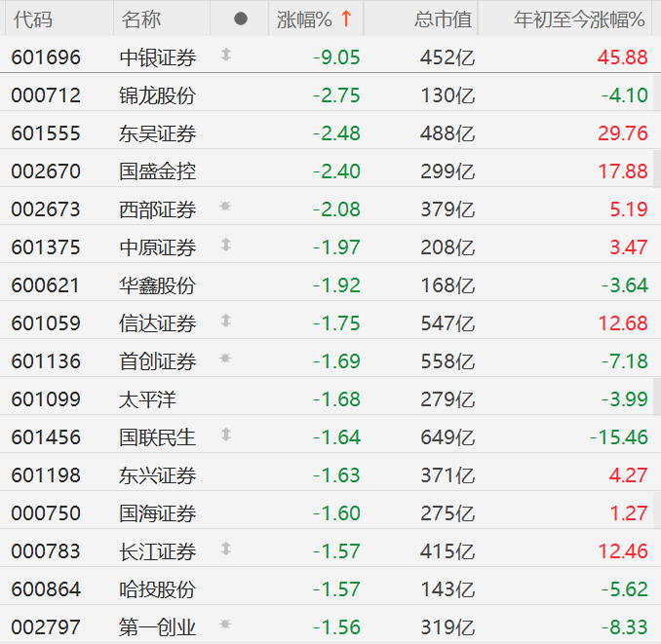
Task: Select stock code 002670
Action: [46, 171]
